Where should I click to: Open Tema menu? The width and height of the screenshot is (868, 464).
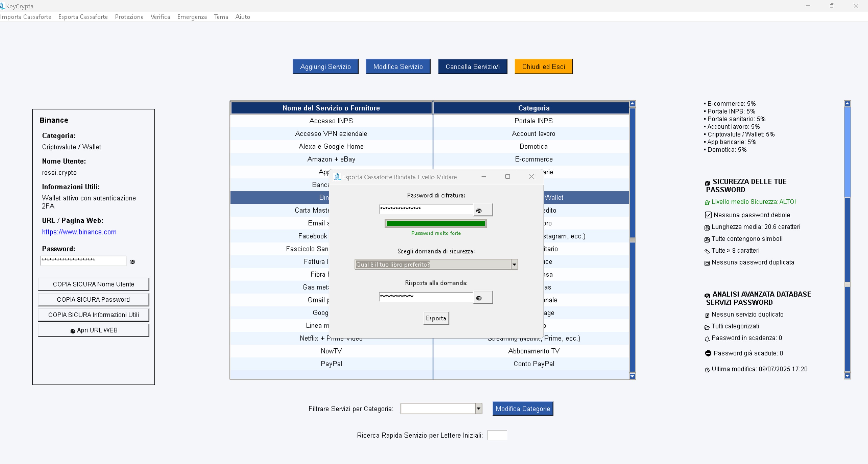(x=221, y=17)
